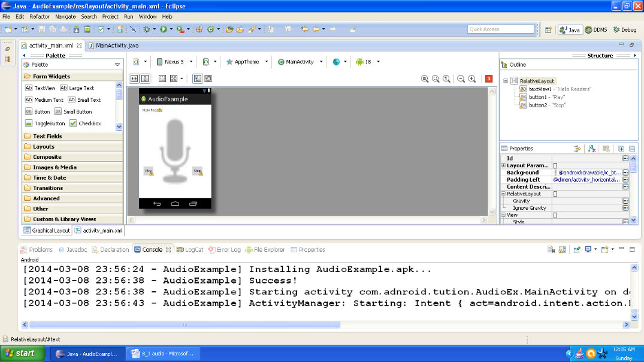Click the Zoom In magnifier icon
The image size is (644, 362).
click(472, 79)
